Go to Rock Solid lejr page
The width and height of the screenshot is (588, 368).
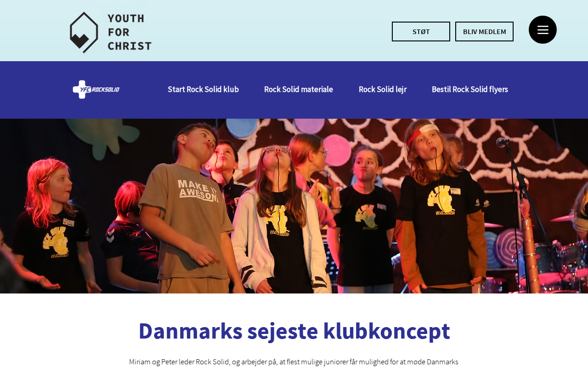click(383, 89)
